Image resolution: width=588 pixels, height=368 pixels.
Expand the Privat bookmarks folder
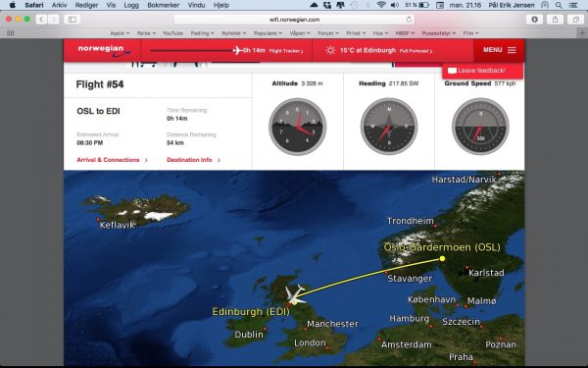click(356, 33)
